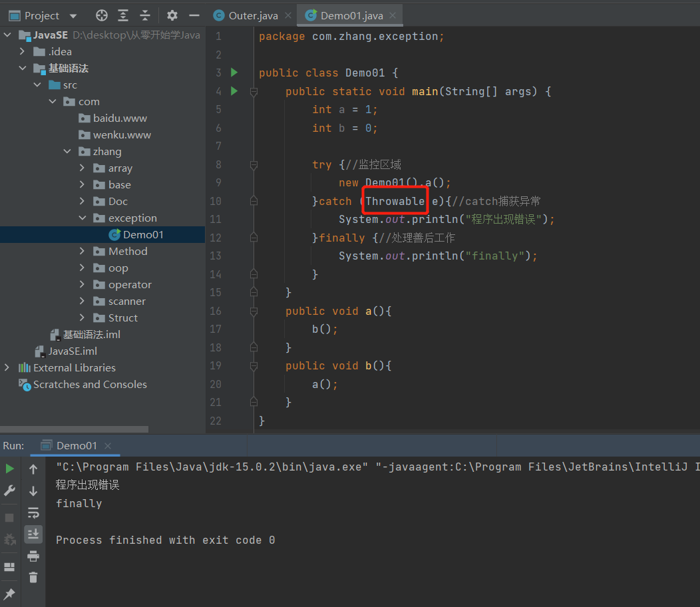Image resolution: width=700 pixels, height=607 pixels.
Task: Click the 程序出现错误 console output line
Action: (88, 485)
